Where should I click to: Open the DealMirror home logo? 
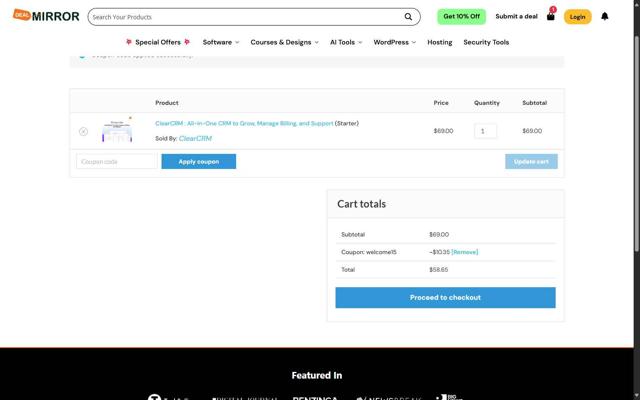46,16
